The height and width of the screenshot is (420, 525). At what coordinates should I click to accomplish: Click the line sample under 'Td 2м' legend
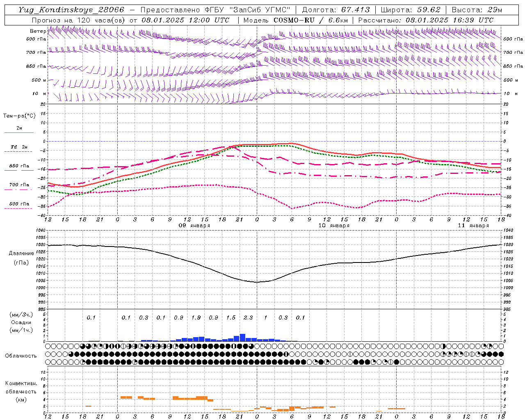(19, 152)
